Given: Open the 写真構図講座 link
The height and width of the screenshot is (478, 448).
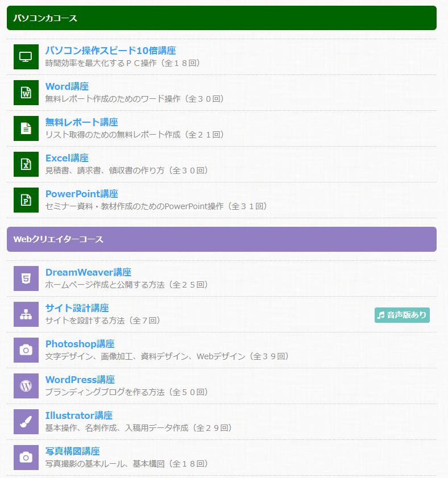Looking at the screenshot, I should [x=73, y=451].
